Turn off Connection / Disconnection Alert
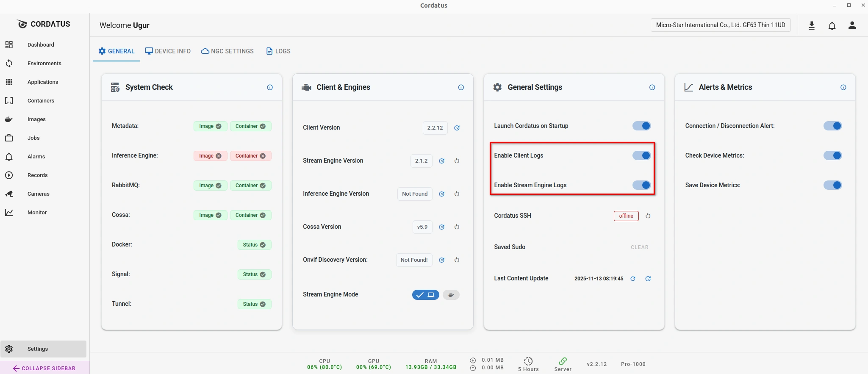This screenshot has width=868, height=374. [832, 126]
